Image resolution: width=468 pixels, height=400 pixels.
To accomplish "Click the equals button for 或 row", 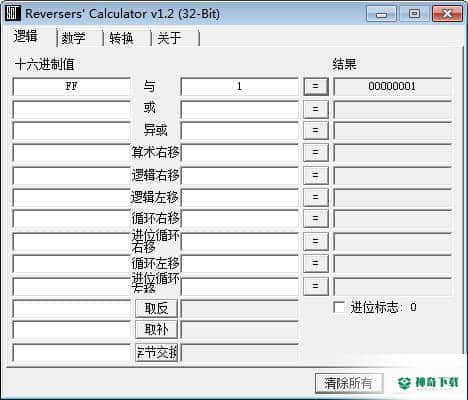I will (316, 109).
